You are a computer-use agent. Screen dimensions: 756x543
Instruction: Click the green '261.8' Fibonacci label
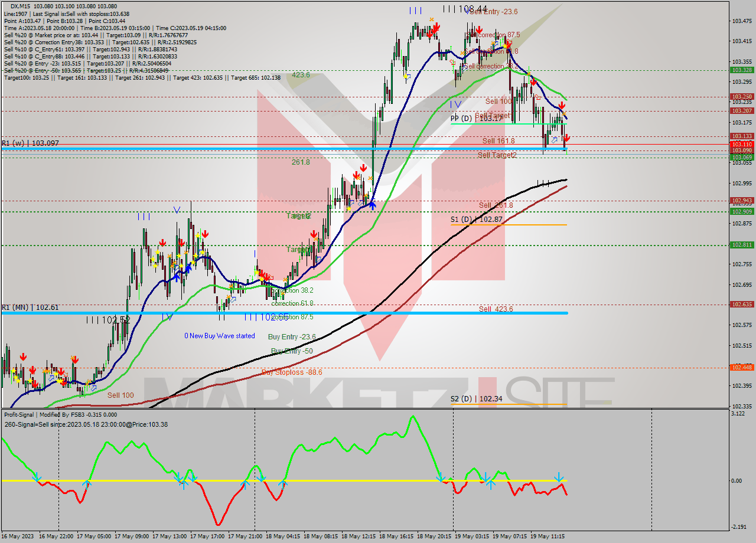click(x=301, y=162)
